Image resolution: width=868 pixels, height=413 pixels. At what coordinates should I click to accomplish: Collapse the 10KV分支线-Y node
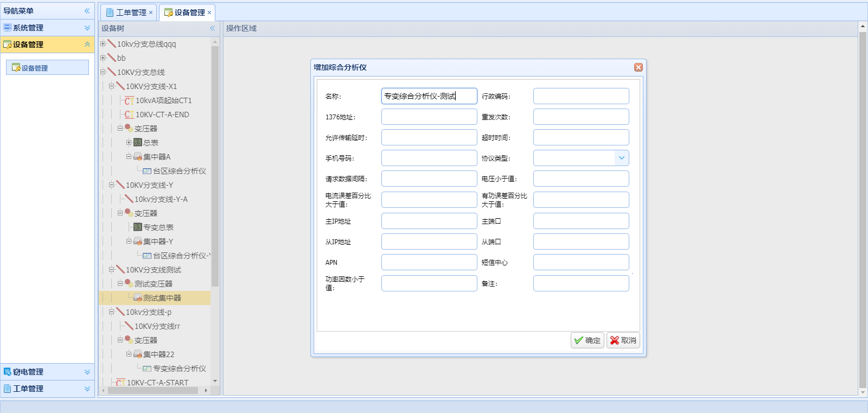tap(112, 185)
